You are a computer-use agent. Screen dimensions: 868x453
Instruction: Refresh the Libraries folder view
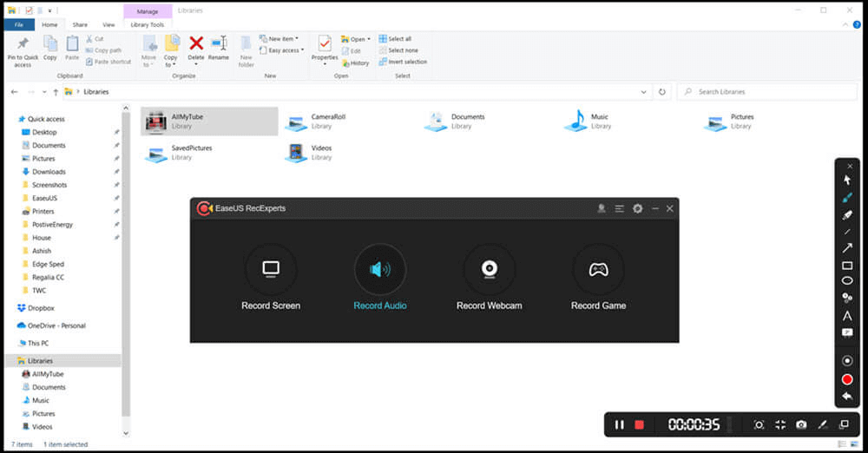[662, 92]
